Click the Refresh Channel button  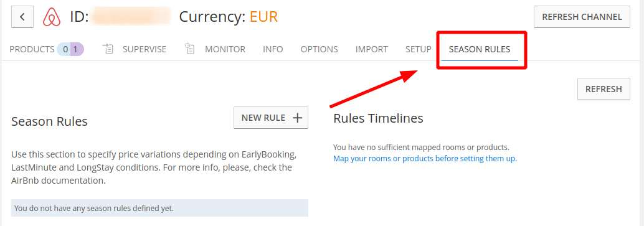(582, 17)
